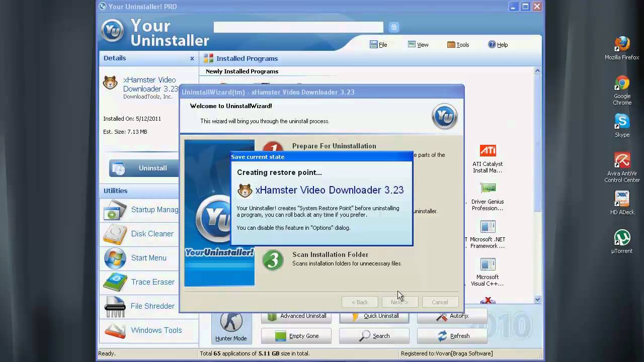Open Startup Manager utility

coord(140,210)
